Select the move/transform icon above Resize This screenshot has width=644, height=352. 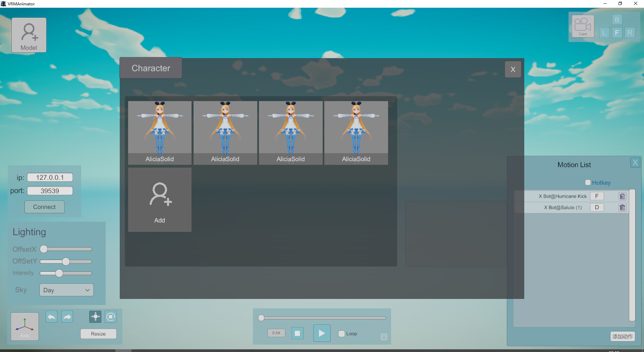point(95,316)
